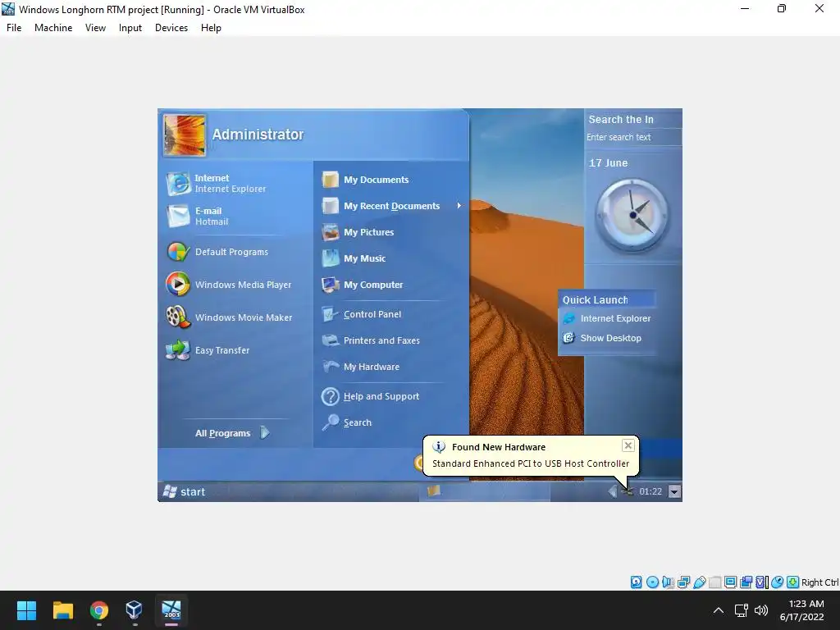Image resolution: width=840 pixels, height=630 pixels.
Task: Click the Administrator user picture
Action: pyautogui.click(x=185, y=135)
